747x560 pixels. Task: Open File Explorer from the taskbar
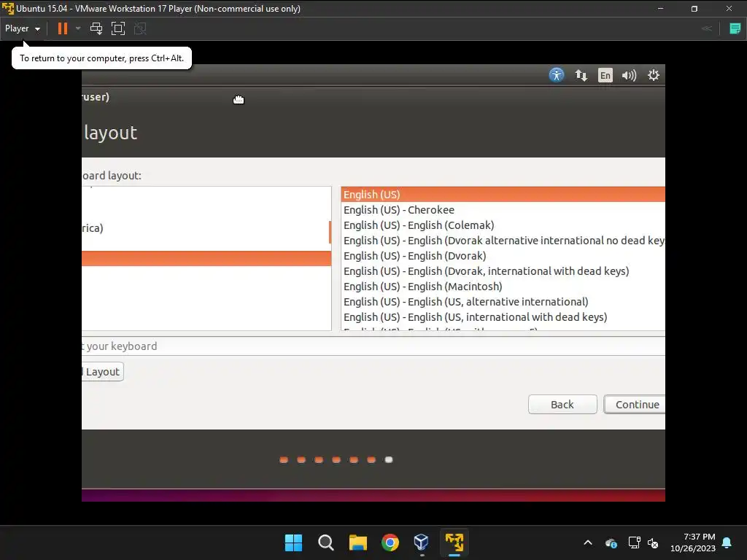pyautogui.click(x=357, y=542)
